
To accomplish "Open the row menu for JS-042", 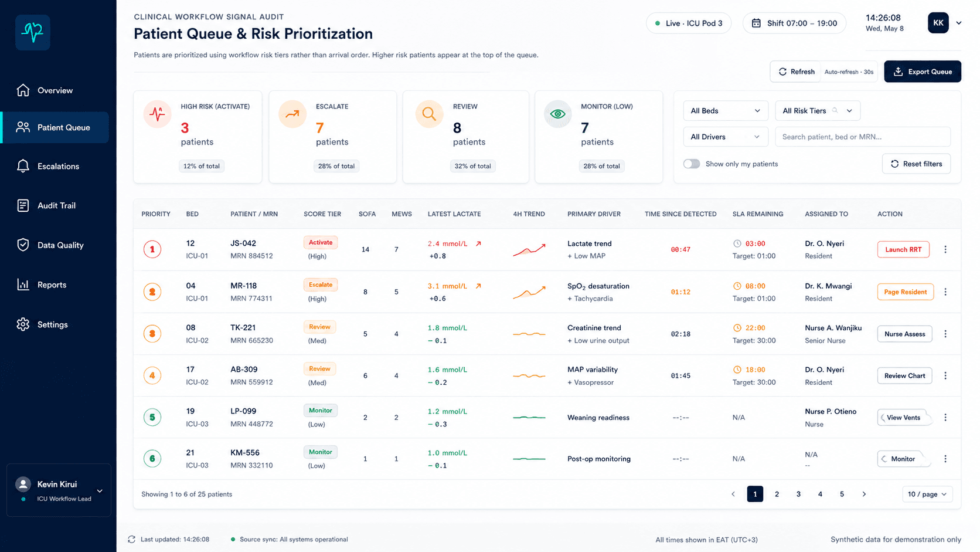I will (x=945, y=249).
